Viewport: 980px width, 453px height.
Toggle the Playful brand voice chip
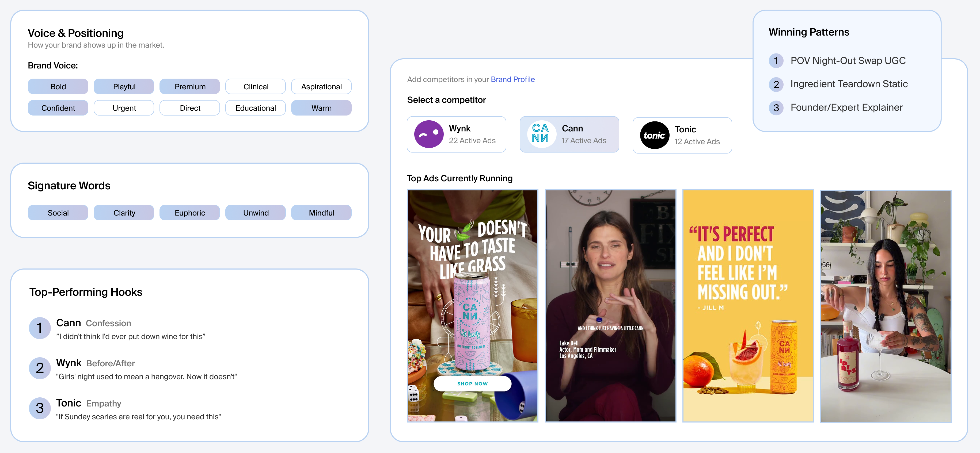[124, 87]
